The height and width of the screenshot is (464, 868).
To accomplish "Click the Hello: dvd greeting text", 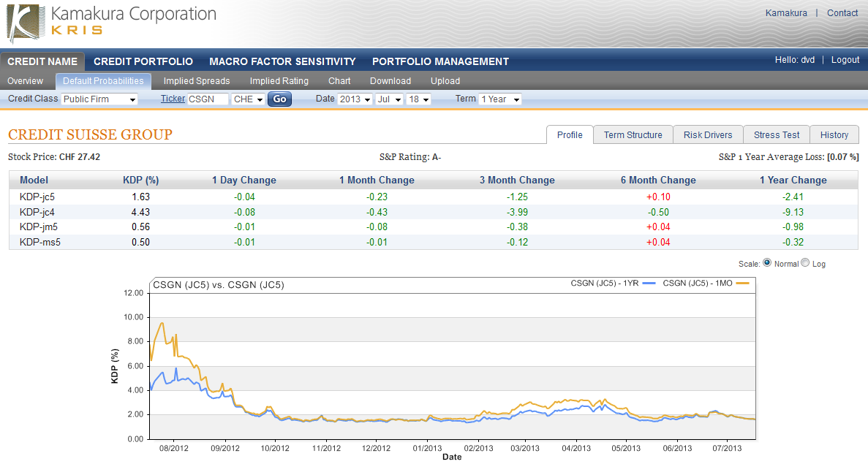I will coord(794,60).
